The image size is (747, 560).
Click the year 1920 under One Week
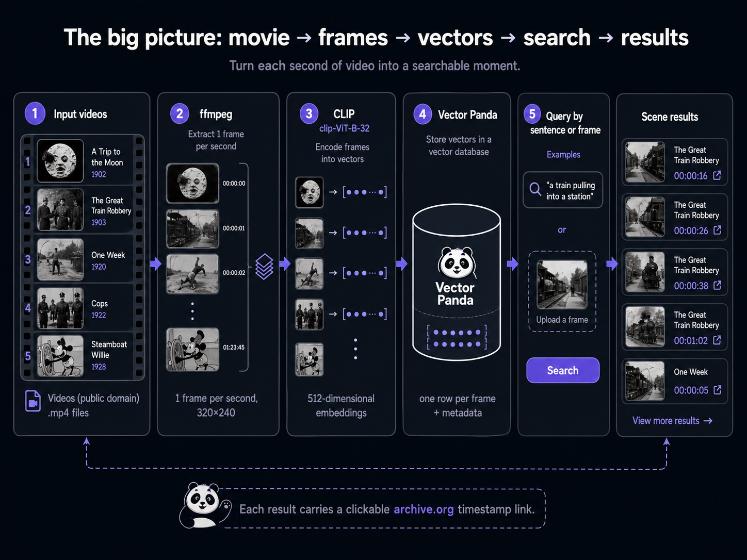point(99,267)
